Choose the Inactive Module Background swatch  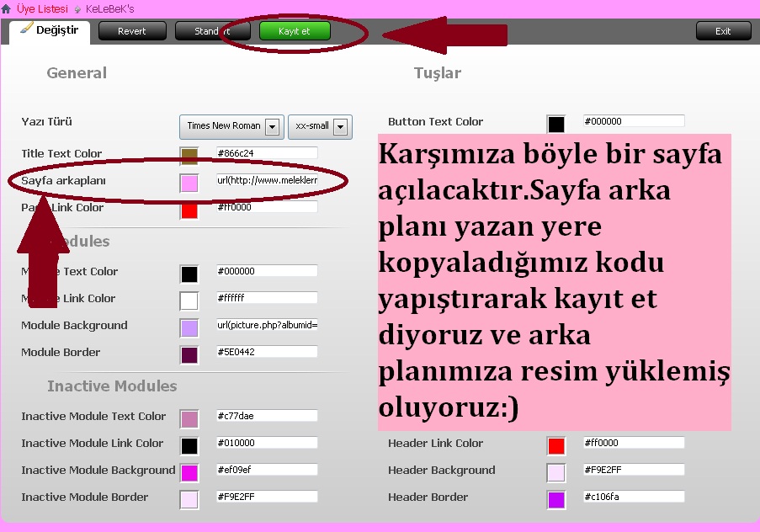189,472
